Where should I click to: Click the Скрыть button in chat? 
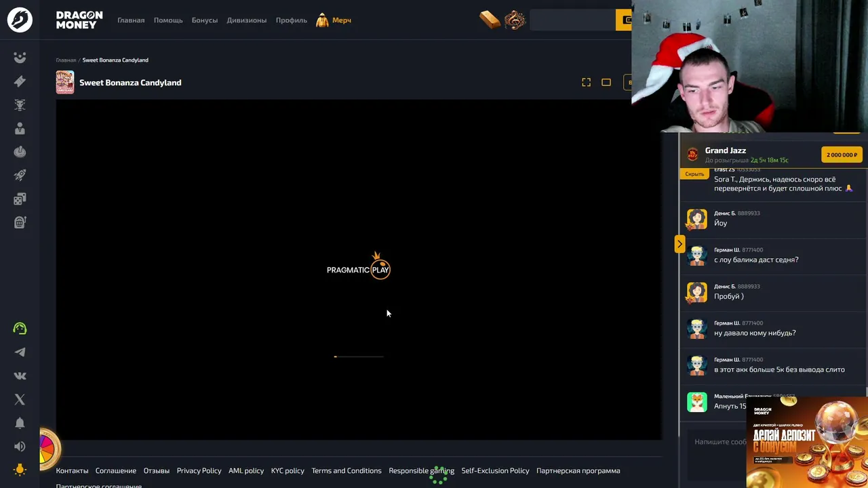click(694, 174)
